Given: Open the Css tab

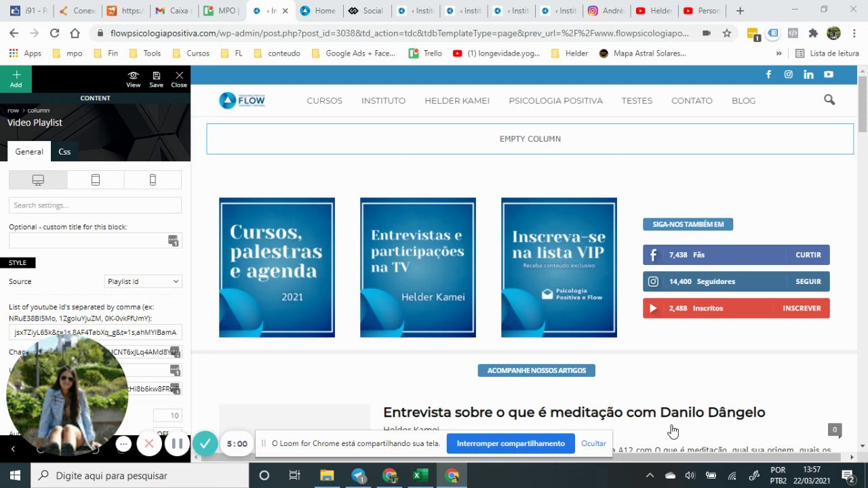Looking at the screenshot, I should 64,152.
